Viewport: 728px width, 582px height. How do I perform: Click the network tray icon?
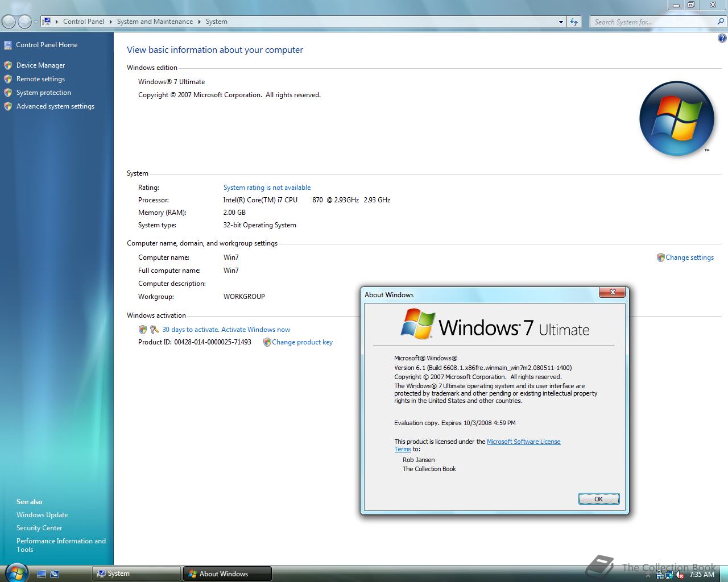tap(669, 575)
